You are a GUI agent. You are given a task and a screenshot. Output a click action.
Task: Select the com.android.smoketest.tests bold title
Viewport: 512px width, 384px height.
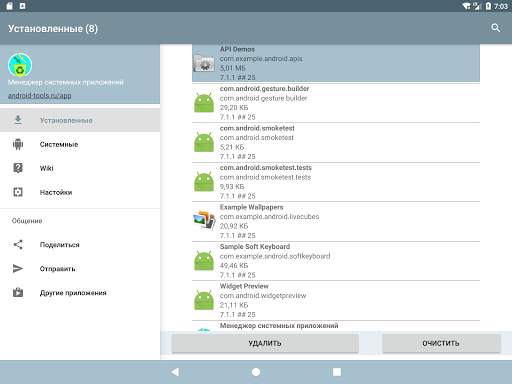[x=266, y=167]
